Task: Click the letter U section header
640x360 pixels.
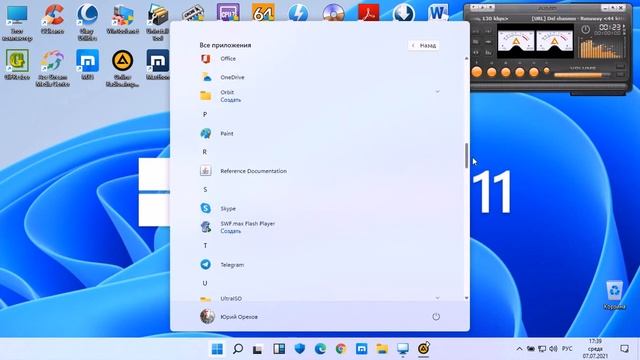Action: tap(205, 283)
